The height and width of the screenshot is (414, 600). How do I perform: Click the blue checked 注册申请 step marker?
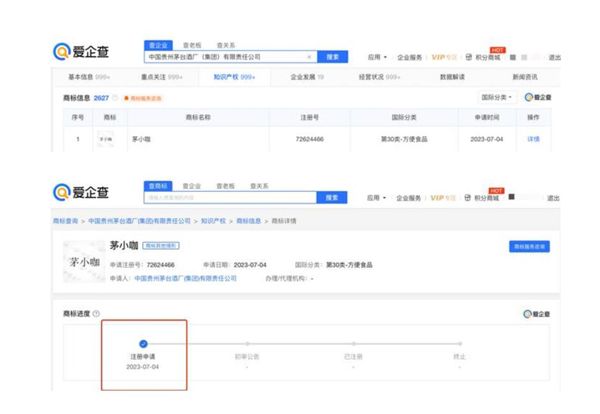(x=143, y=344)
